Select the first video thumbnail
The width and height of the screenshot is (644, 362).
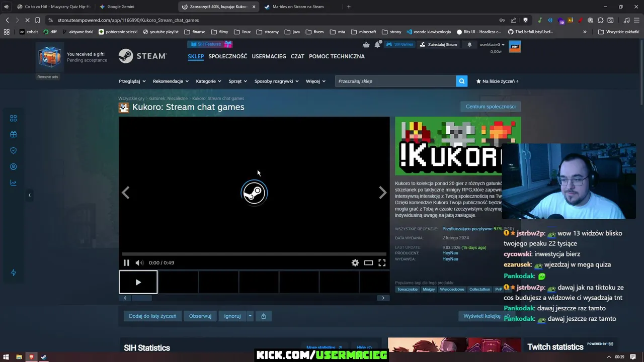(x=138, y=282)
